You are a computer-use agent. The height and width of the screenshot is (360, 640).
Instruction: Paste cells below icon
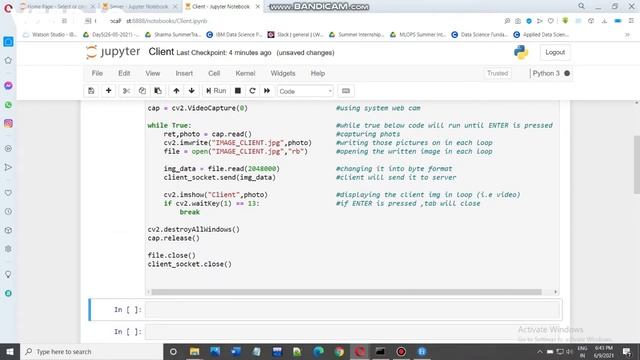pos(158,91)
